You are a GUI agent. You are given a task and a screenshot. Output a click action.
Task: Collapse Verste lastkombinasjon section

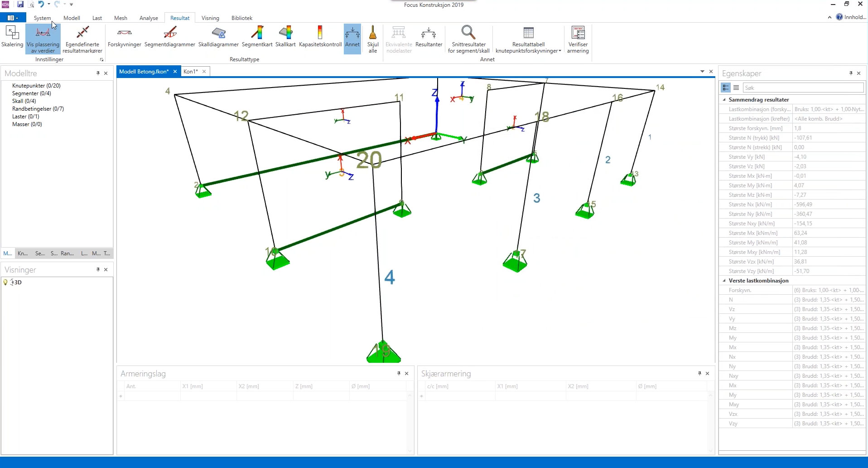[x=724, y=281]
